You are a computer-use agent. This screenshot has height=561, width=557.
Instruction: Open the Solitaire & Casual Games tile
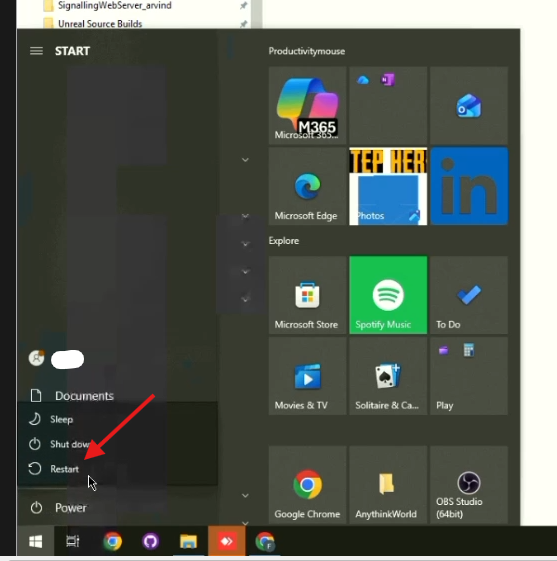pyautogui.click(x=388, y=376)
